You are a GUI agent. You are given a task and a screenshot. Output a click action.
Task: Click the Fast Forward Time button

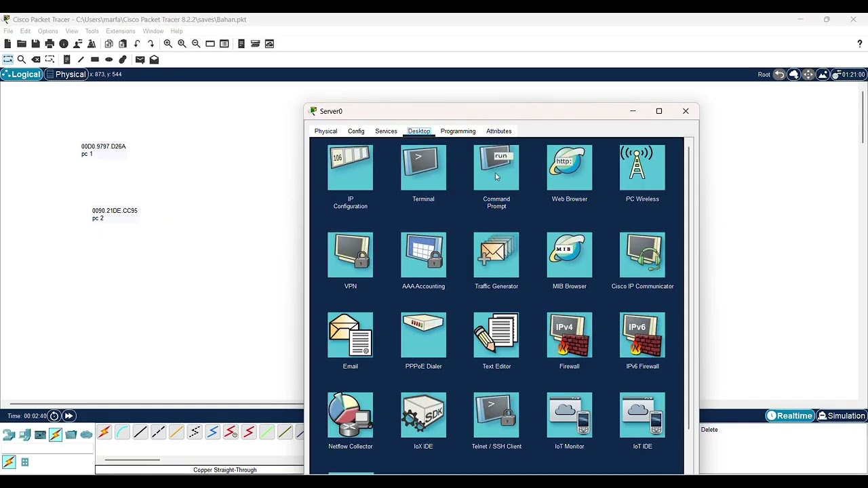(x=68, y=415)
